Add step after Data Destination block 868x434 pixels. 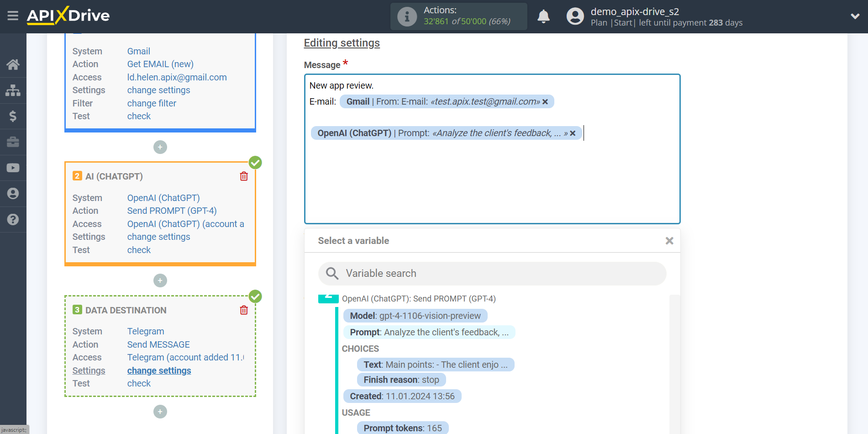click(x=160, y=412)
